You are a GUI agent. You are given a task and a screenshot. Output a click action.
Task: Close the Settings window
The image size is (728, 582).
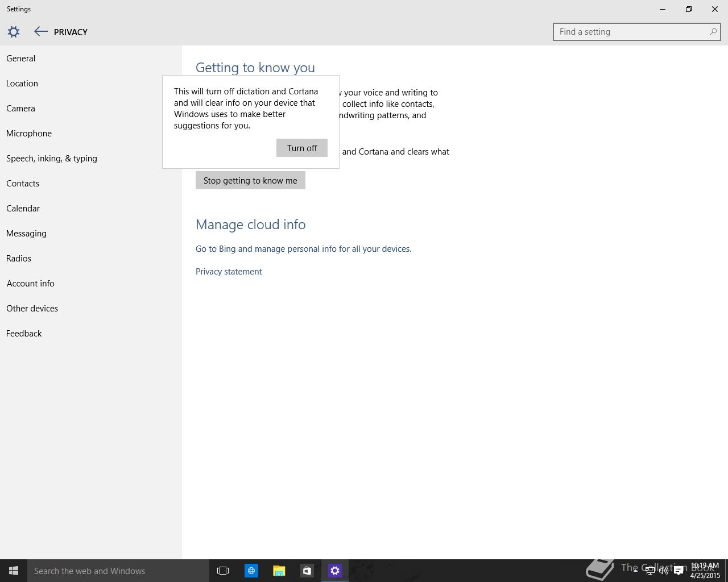[x=715, y=9]
